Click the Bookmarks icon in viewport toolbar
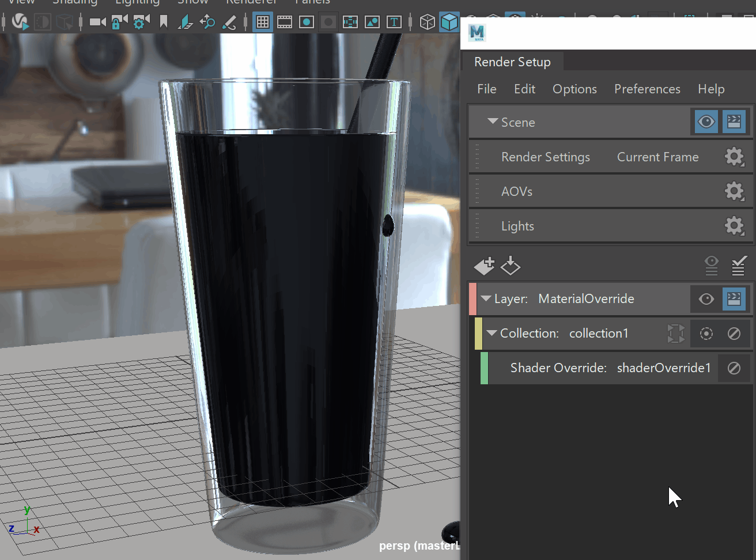The image size is (756, 560). pyautogui.click(x=164, y=22)
